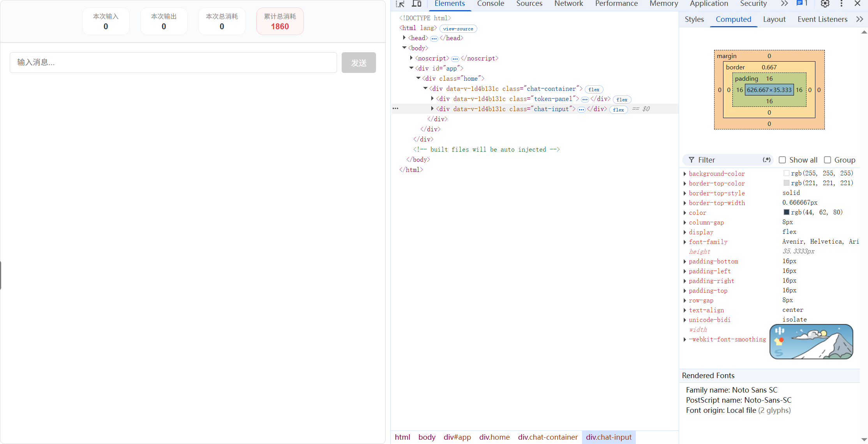The height and width of the screenshot is (444, 868).
Task: Toggle regex filter in computed styles
Action: point(767,160)
